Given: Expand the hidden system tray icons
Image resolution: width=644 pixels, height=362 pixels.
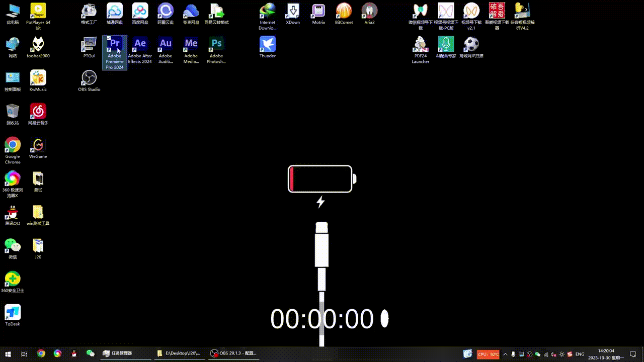Looking at the screenshot, I should pyautogui.click(x=505, y=354).
